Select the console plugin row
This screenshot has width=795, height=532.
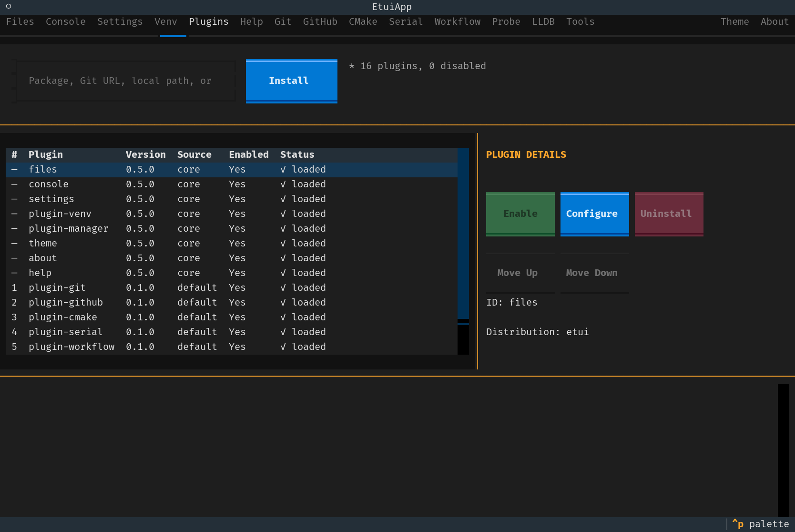click(x=232, y=184)
